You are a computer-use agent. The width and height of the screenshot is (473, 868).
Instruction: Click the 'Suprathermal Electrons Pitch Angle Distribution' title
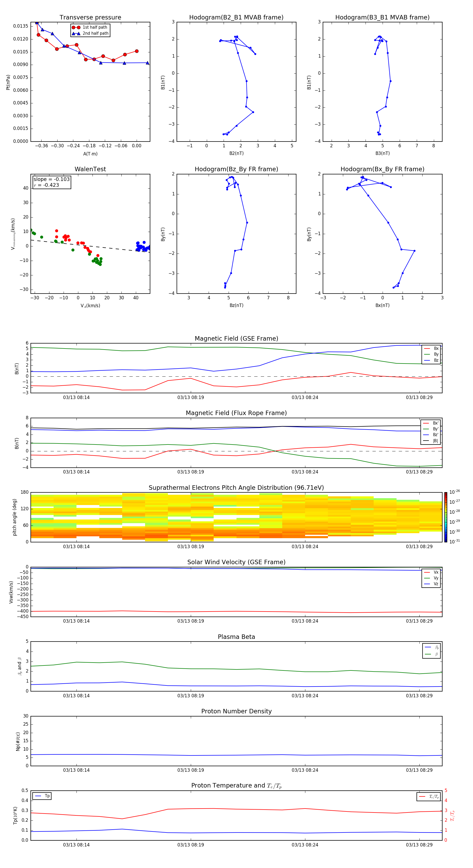click(x=236, y=488)
